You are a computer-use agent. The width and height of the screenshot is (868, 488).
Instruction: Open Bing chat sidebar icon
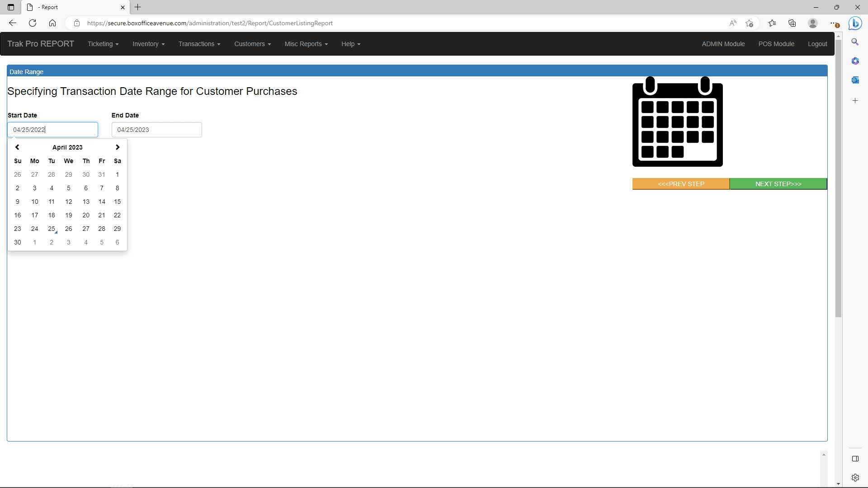coord(855,23)
